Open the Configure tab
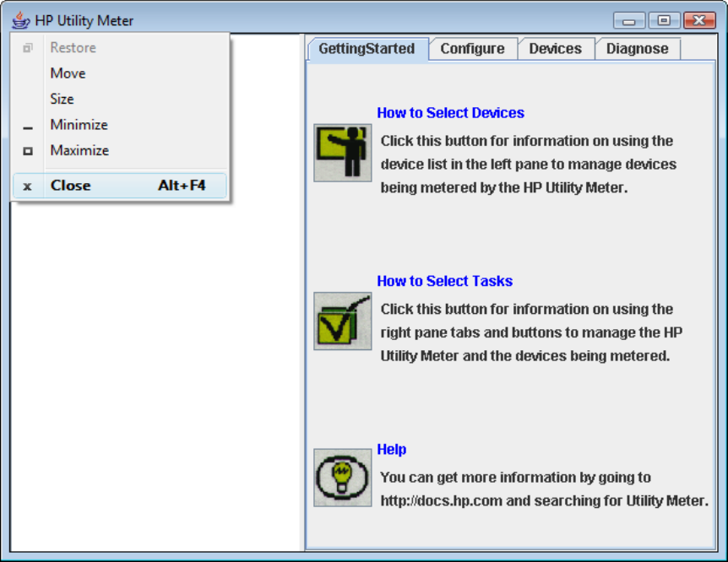The height and width of the screenshot is (562, 728). pos(473,49)
